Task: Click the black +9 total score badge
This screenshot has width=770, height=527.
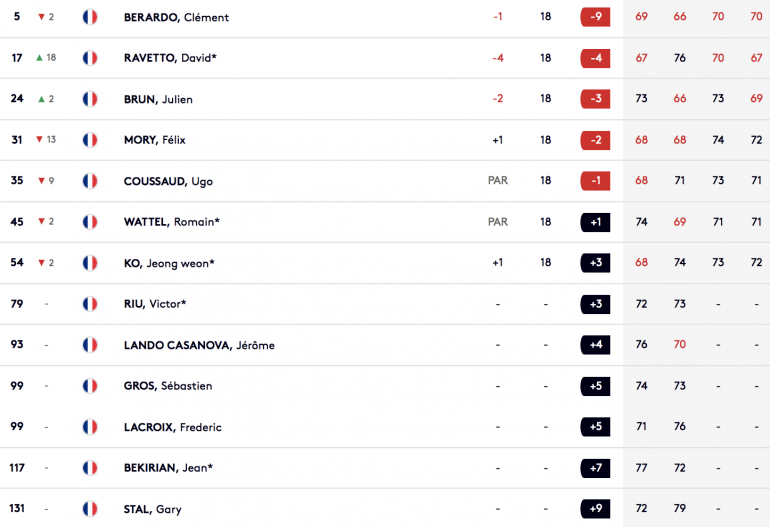Action: [x=595, y=508]
